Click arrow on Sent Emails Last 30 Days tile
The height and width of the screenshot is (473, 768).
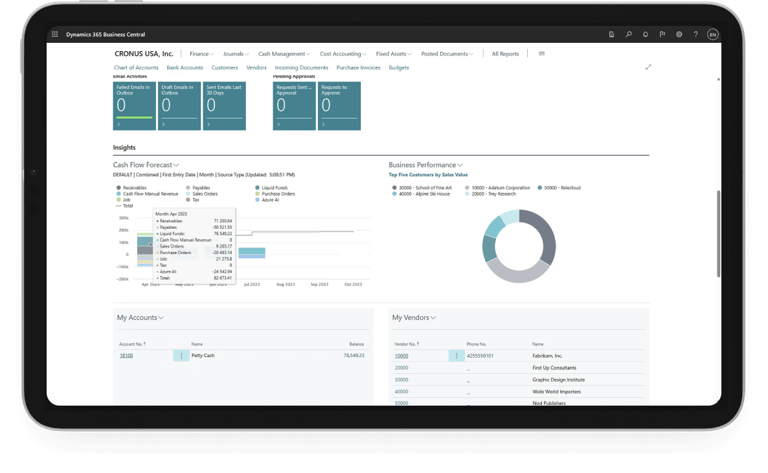(209, 125)
